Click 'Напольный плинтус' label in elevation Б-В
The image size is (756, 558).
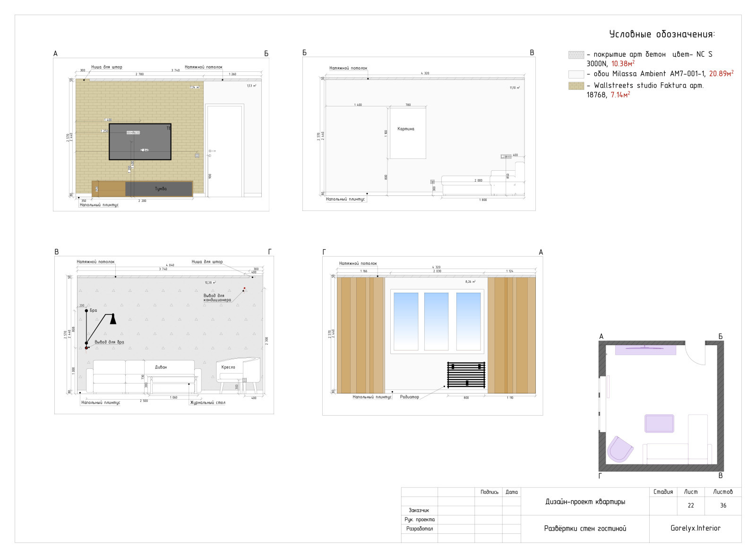click(x=345, y=199)
